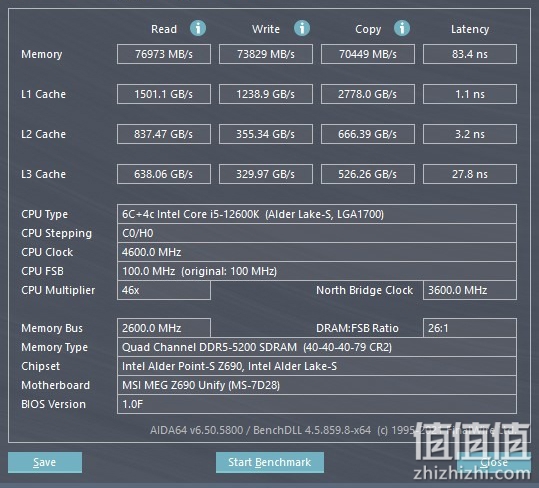539x488 pixels.
Task: Click the Motherboard label
Action: pos(55,385)
